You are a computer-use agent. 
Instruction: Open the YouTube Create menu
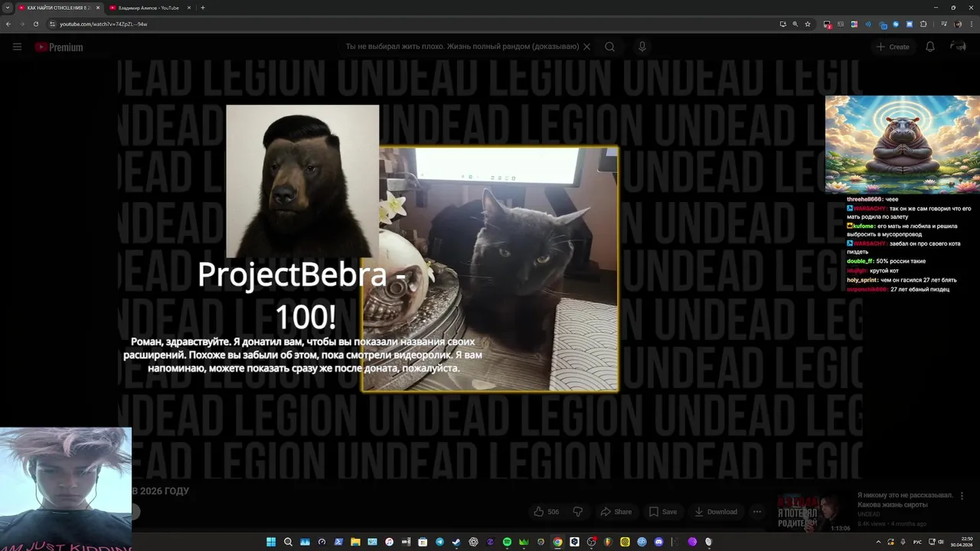893,47
